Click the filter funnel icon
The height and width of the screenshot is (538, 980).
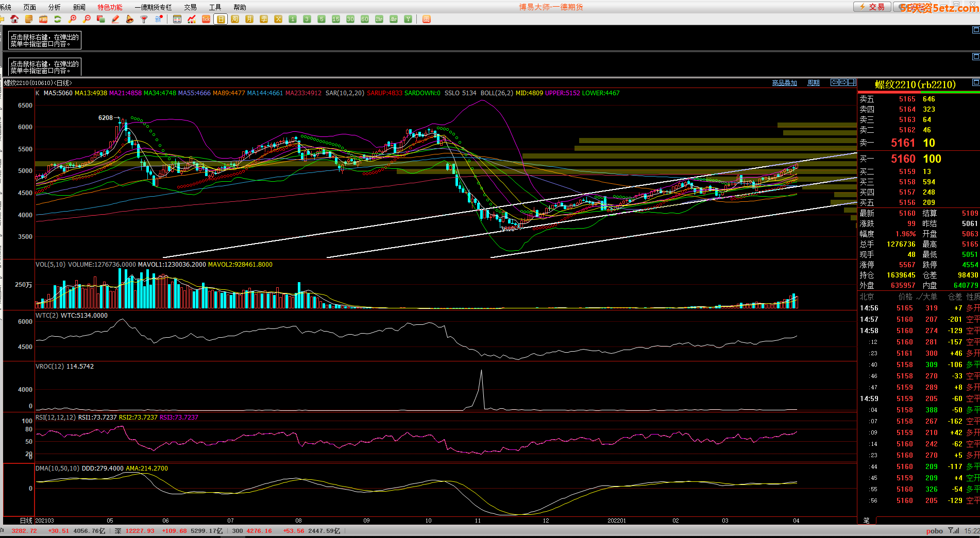(144, 19)
